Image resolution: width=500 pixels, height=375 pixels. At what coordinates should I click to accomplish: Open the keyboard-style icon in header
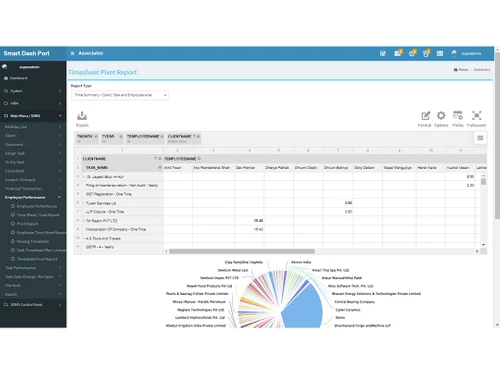pos(440,53)
